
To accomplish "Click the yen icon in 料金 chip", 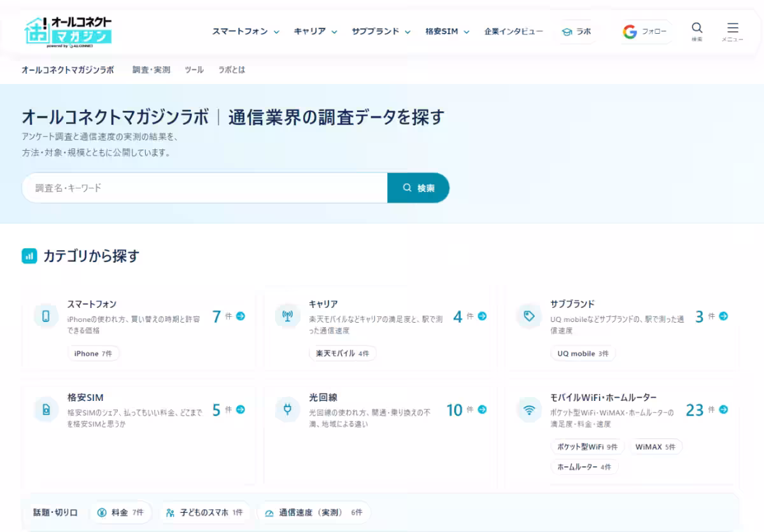I will coord(102,512).
